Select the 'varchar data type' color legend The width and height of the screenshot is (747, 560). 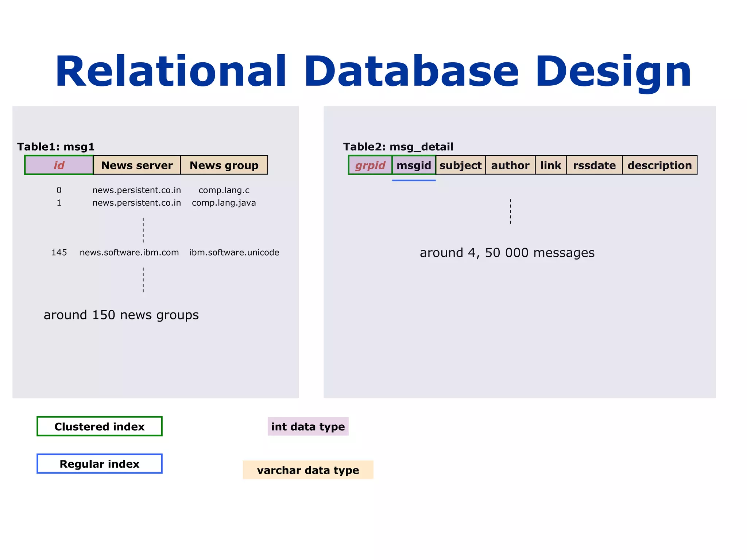point(308,470)
